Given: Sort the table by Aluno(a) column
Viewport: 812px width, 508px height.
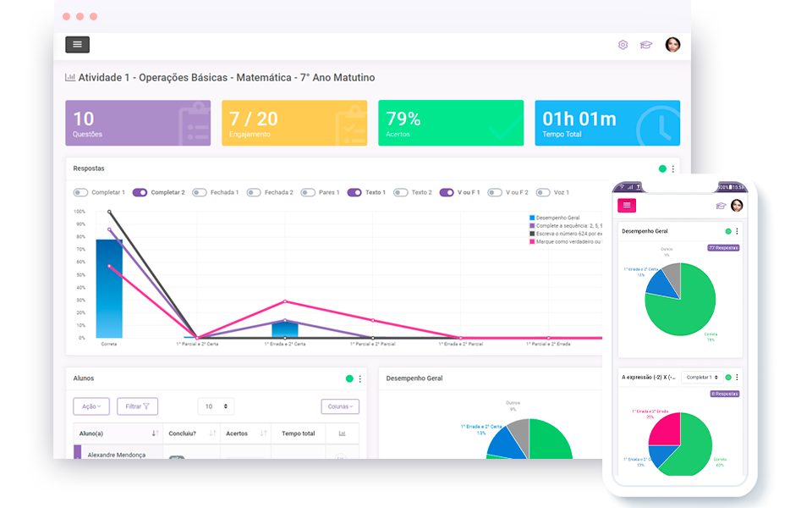Looking at the screenshot, I should [155, 433].
